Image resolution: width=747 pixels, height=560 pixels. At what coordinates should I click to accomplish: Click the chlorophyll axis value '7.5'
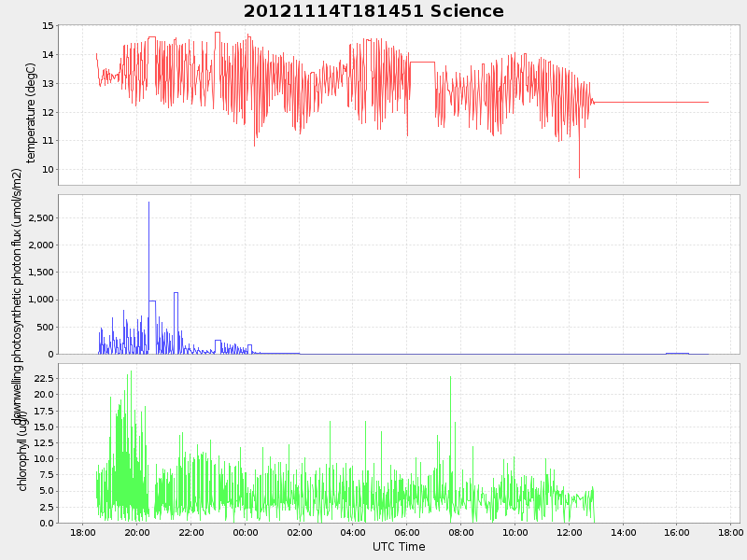[46, 475]
